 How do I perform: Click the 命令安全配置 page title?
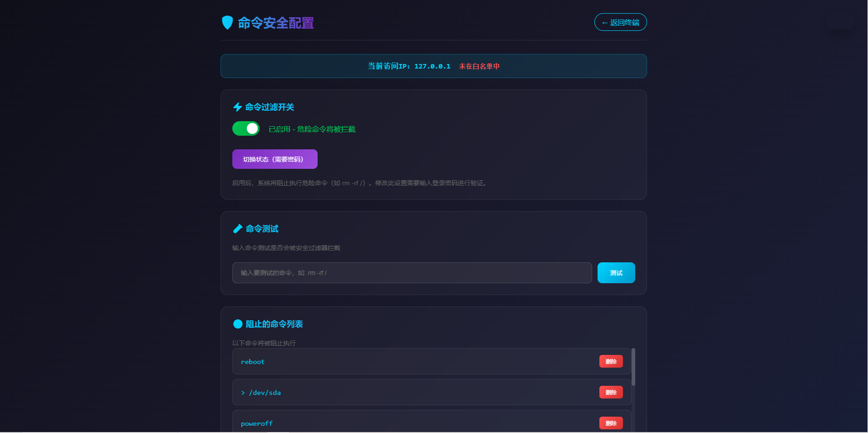coord(276,23)
